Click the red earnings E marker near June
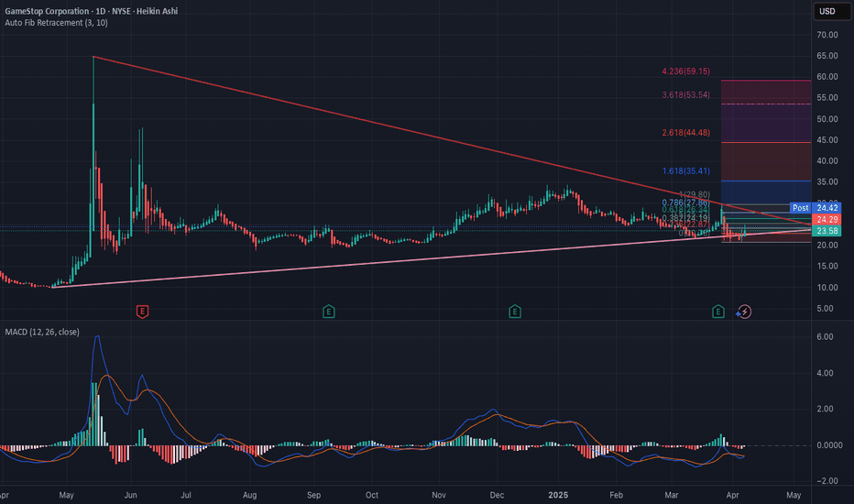The width and height of the screenshot is (854, 504). [x=142, y=312]
